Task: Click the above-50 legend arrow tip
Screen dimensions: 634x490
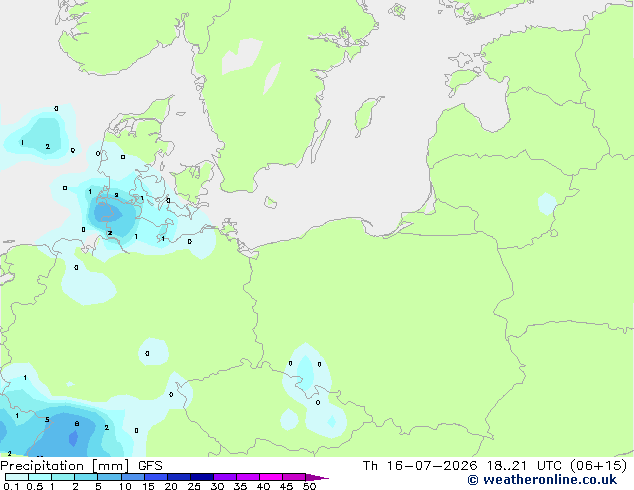Action: pos(317,477)
